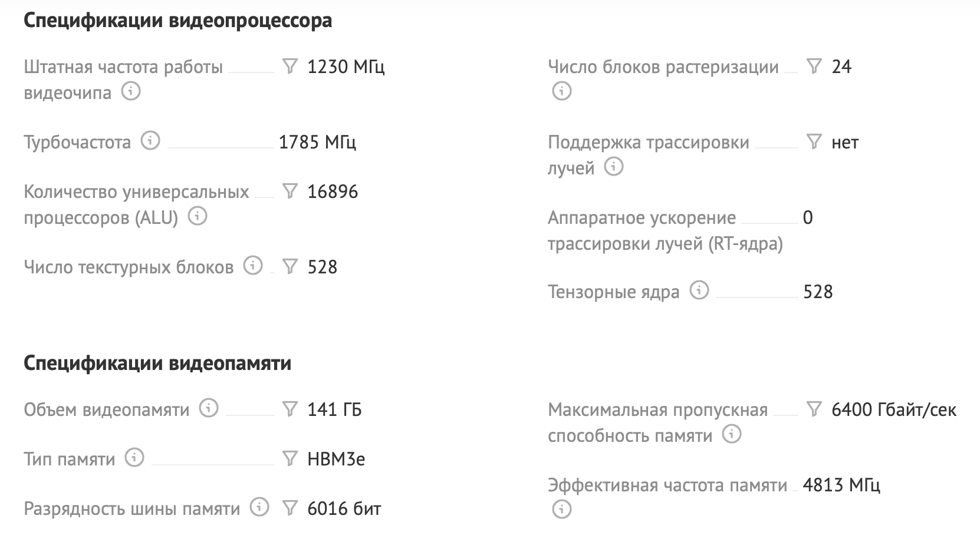Filter by 6400 Гбайт/сек bandwidth
This screenshot has width=980, height=542.
pos(814,409)
